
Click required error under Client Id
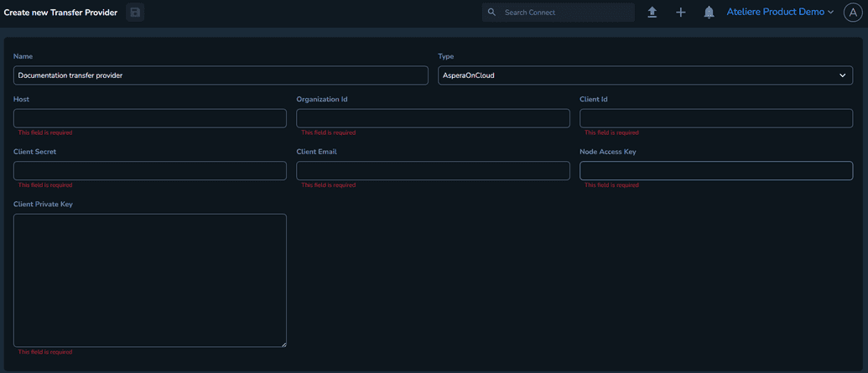(611, 132)
